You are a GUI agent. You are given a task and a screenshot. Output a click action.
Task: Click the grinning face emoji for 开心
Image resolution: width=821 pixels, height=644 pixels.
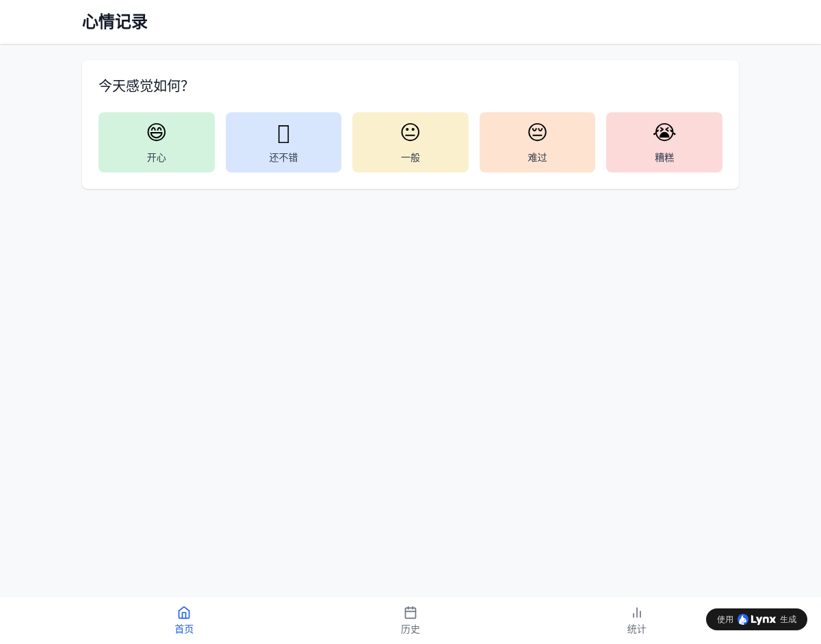[157, 132]
